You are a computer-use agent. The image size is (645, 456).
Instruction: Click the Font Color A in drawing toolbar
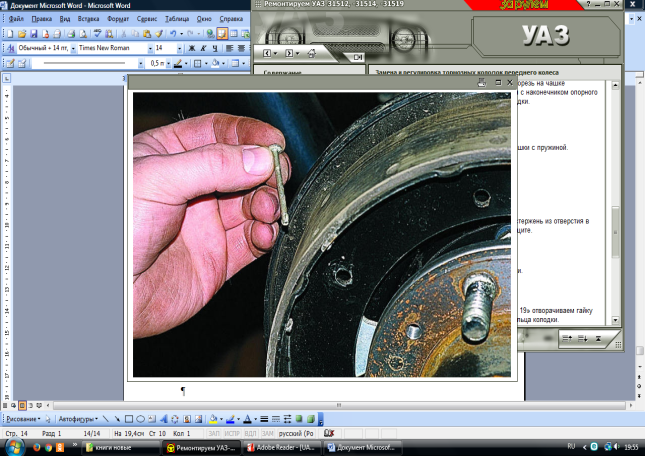pyautogui.click(x=247, y=419)
